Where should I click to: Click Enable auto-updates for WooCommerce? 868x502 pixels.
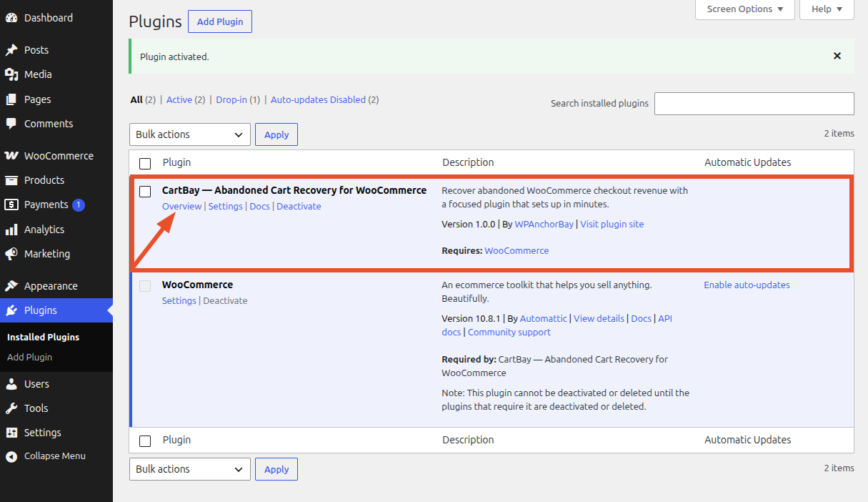point(747,285)
